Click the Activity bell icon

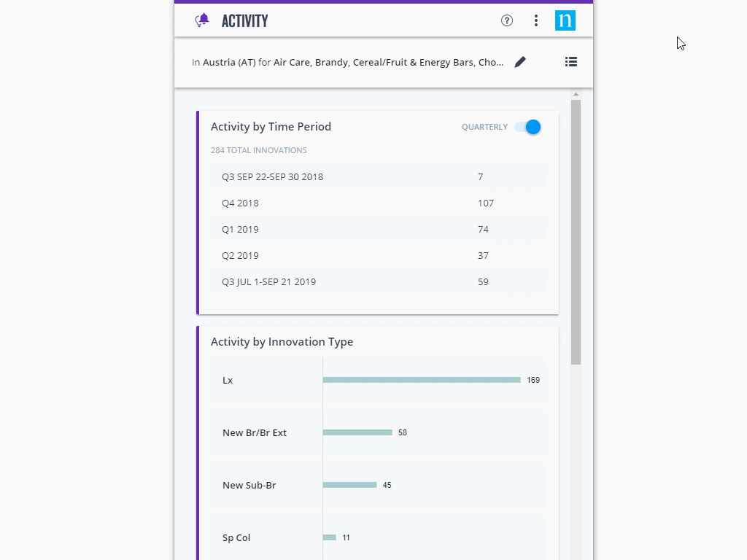[203, 20]
